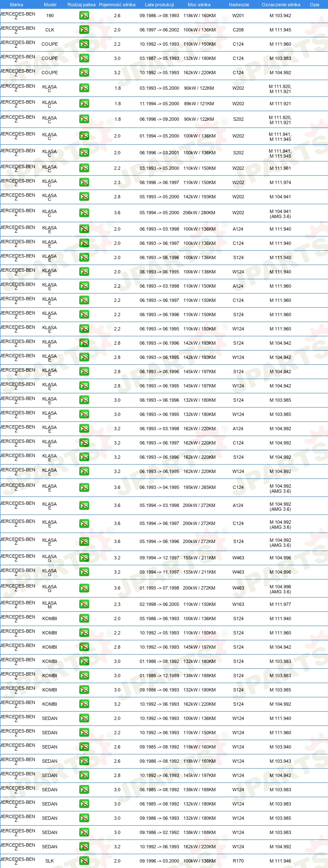The image size is (328, 868).
Task: Click the Lata produkcji column header
Action: 159,5
